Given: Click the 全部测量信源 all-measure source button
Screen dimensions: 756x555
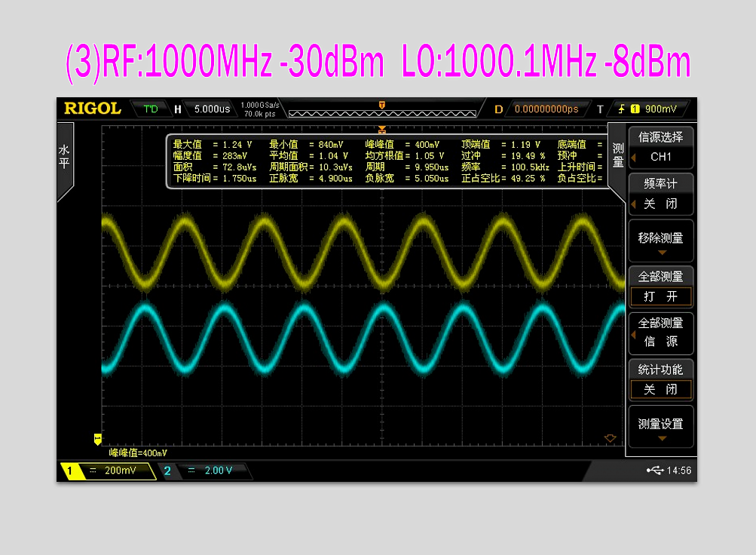Looking at the screenshot, I should (x=660, y=333).
